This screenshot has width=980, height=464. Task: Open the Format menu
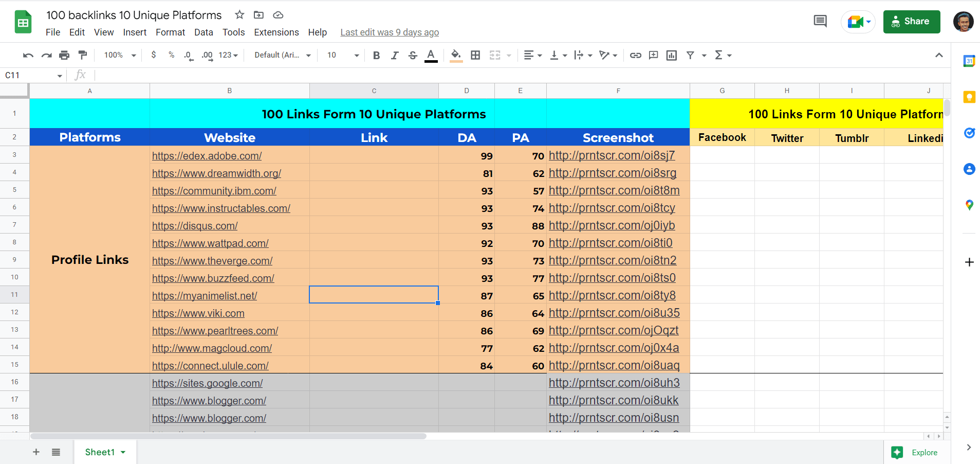pos(170,32)
